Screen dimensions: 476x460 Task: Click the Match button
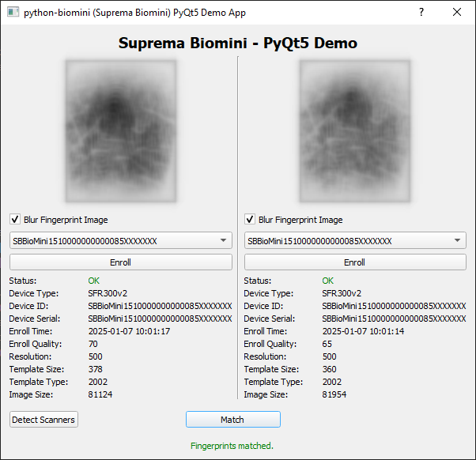point(232,420)
